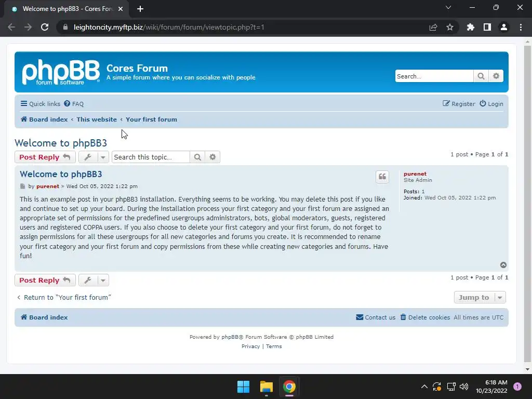
Task: Toggle the Chrome side panel icon
Action: pyautogui.click(x=487, y=27)
